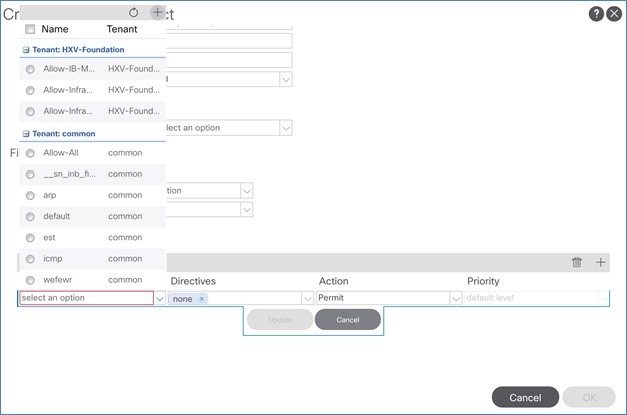The width and height of the screenshot is (627, 415).
Task: Open the Action dropdown showing Permit
Action: [x=455, y=298]
